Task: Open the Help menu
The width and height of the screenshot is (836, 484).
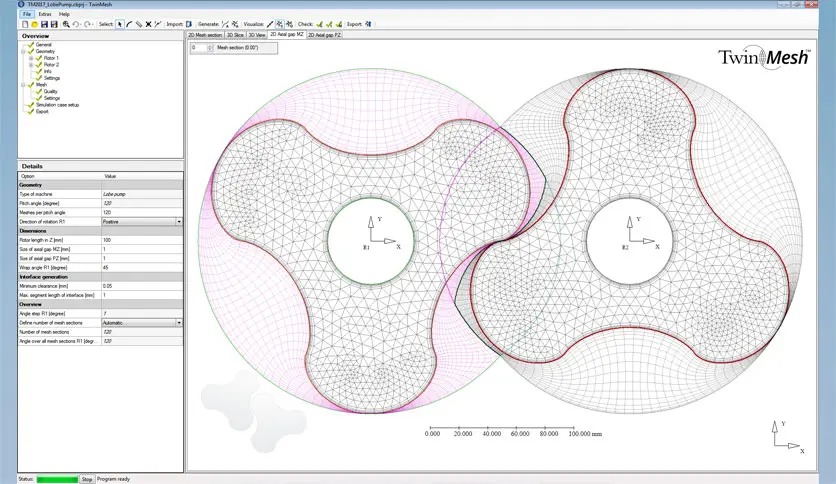Action: [64, 14]
